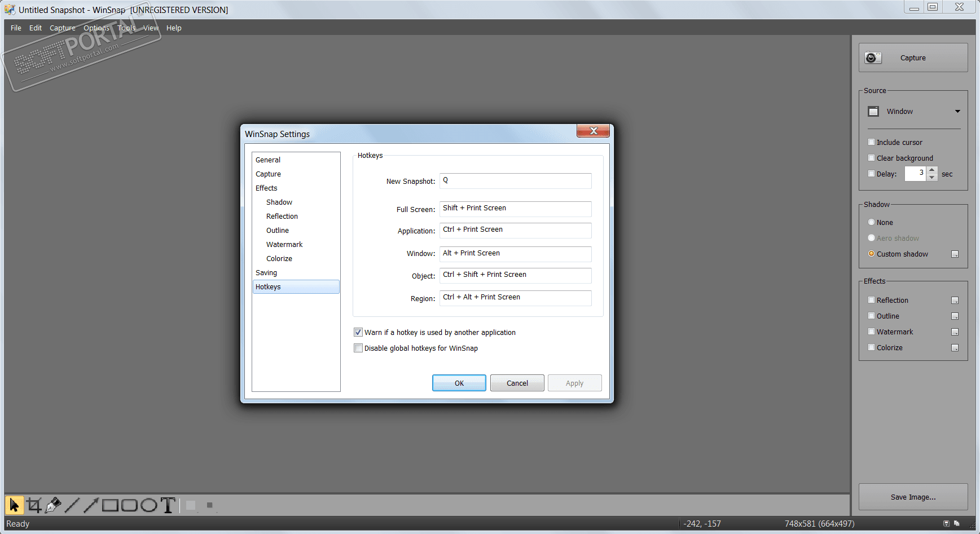The image size is (980, 534).
Task: Enable Watermark effect checkbox in side panel
Action: tap(871, 332)
